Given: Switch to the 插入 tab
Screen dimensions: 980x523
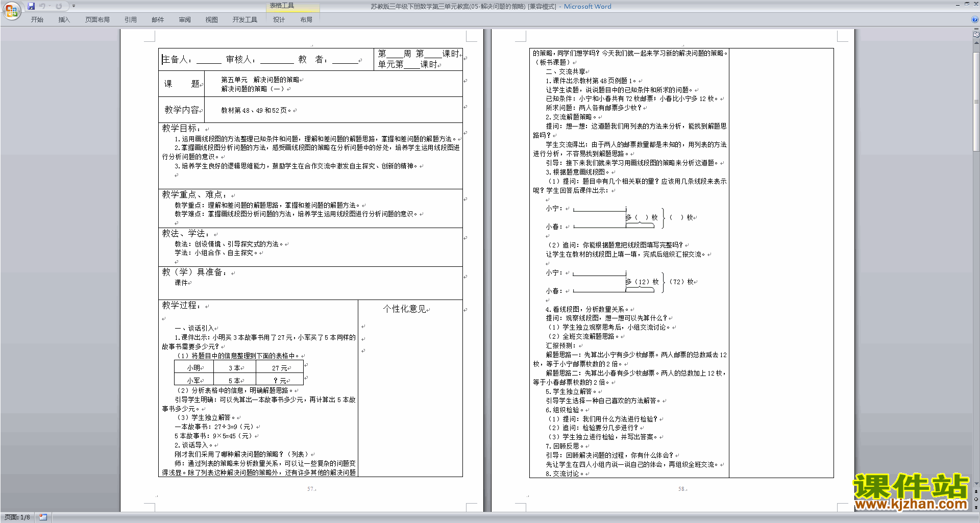Looking at the screenshot, I should pos(64,20).
